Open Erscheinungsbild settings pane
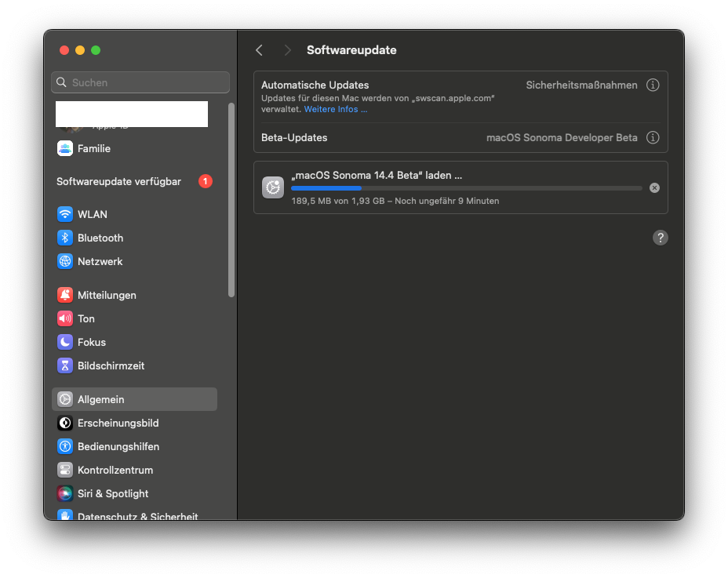 (118, 423)
